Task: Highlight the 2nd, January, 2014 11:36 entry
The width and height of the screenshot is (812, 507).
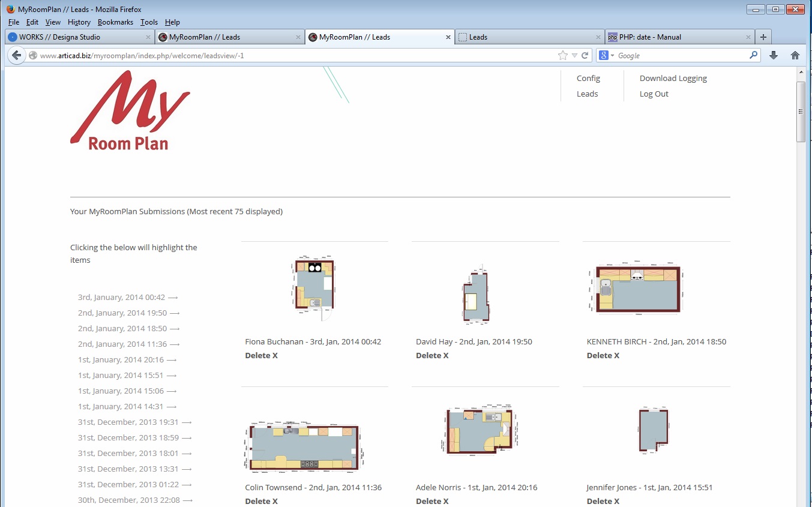Action: coord(129,344)
